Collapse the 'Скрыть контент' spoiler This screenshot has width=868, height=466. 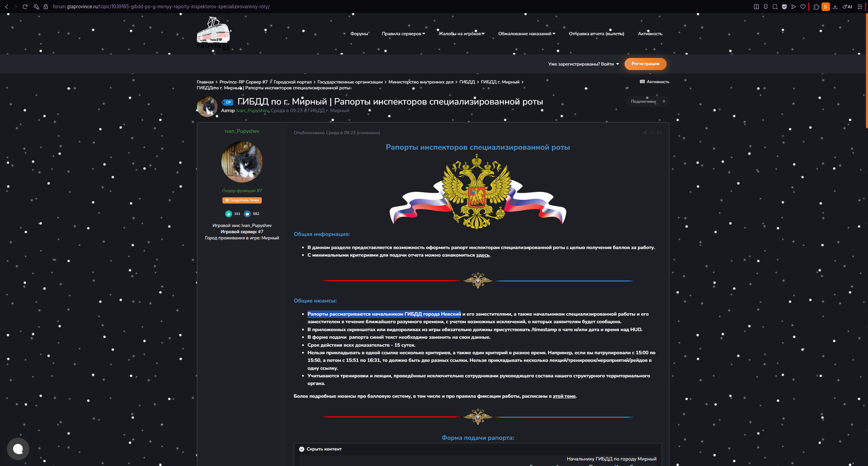(x=320, y=449)
